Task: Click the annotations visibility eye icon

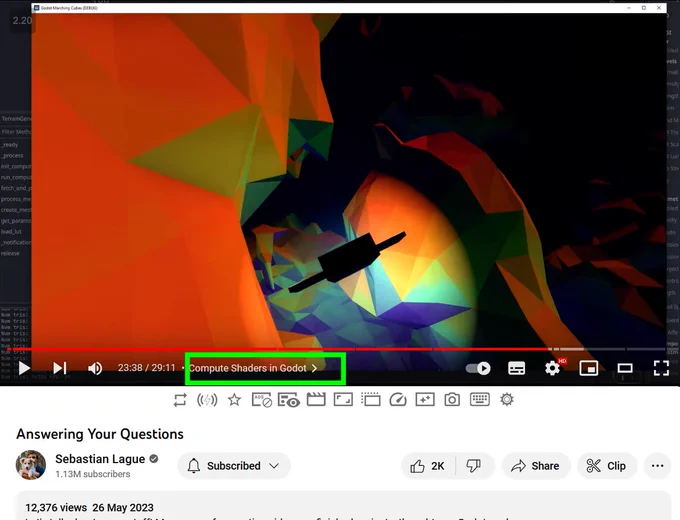Action: point(289,400)
